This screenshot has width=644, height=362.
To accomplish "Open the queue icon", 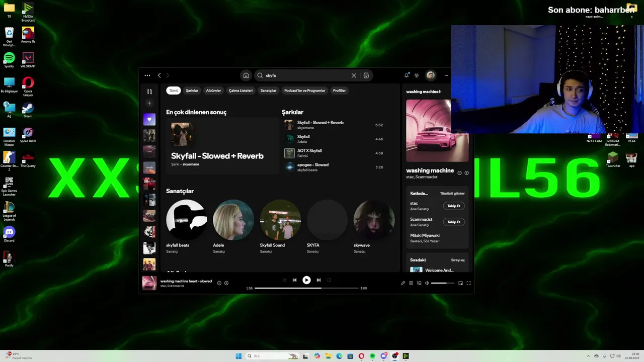I will (411, 283).
